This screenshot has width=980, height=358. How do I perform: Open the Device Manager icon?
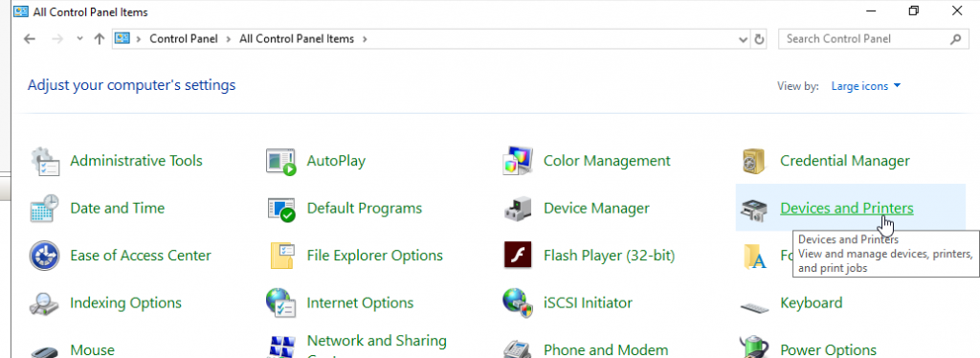518,208
